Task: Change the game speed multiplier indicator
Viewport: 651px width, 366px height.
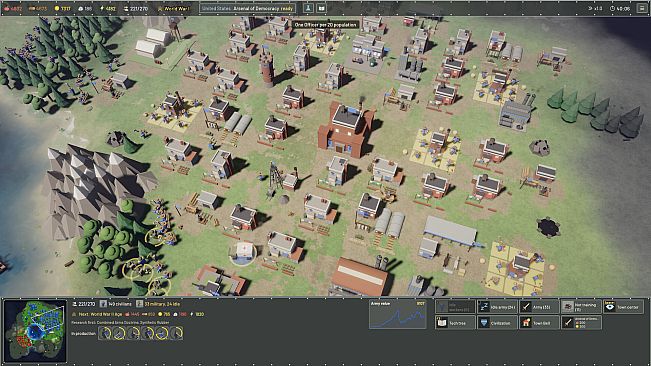Action: (595, 8)
